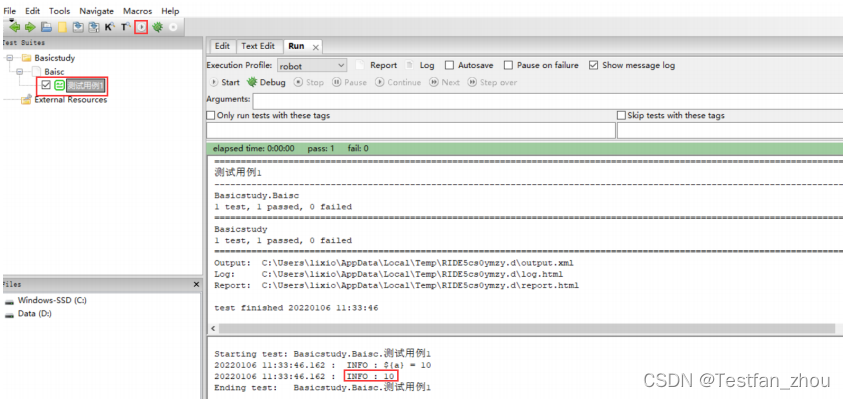Screen dimensions: 845x399
Task: Enable Pause on failure checkbox
Action: pos(508,65)
